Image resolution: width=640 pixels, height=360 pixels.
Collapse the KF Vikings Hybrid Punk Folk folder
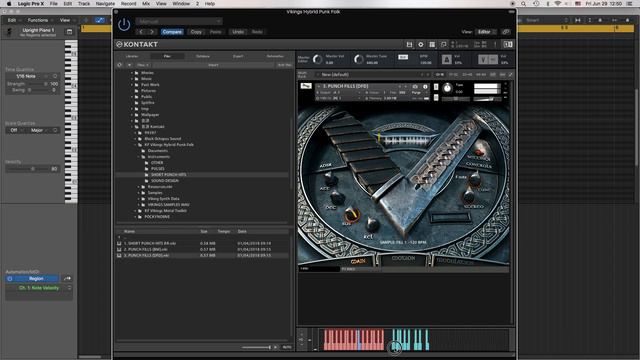135,144
